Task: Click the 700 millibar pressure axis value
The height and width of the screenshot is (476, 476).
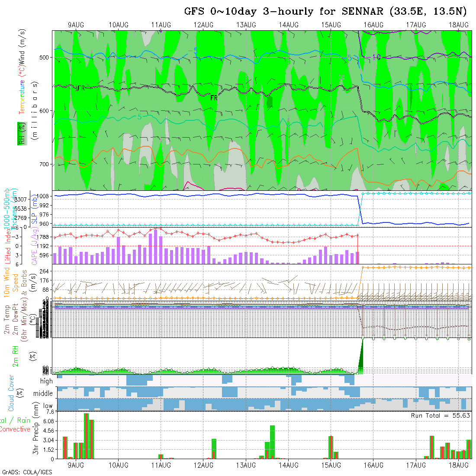Action: click(x=44, y=164)
